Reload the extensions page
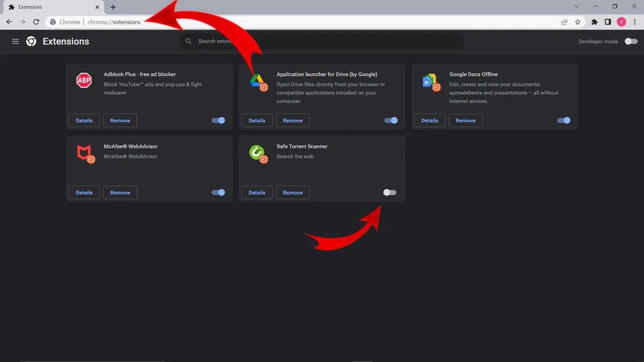 coord(36,22)
